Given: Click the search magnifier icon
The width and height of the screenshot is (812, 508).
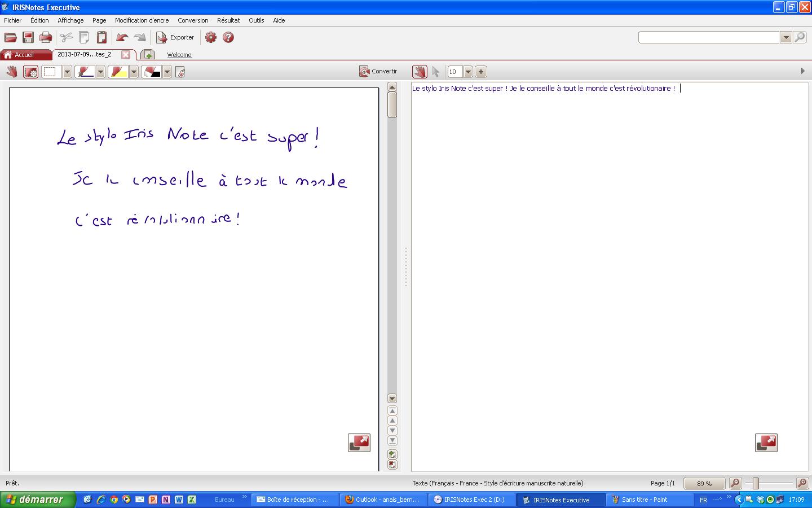Looking at the screenshot, I should coord(800,37).
